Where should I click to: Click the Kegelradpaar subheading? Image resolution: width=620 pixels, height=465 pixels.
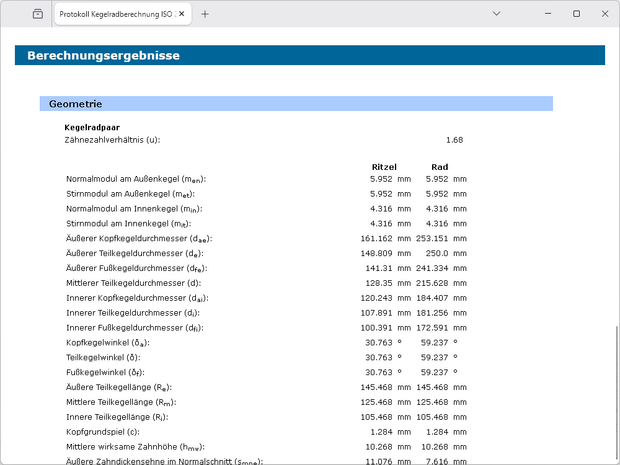[x=92, y=128]
